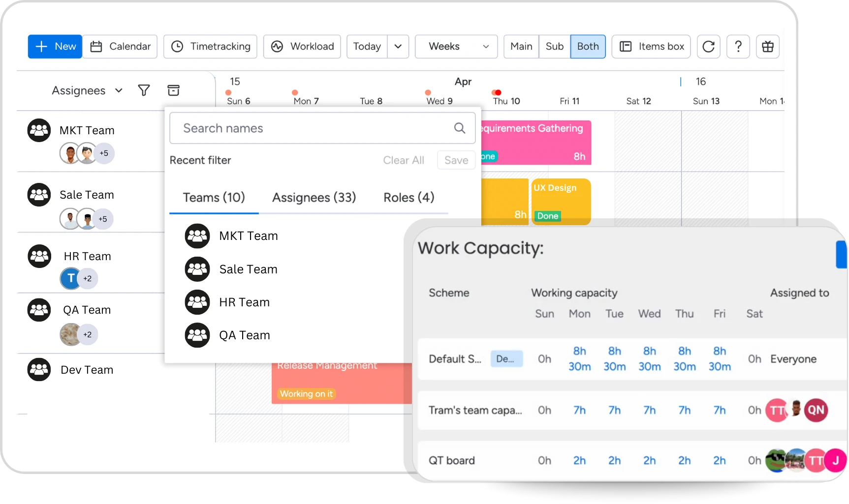Expand the dropdown beside Today

pyautogui.click(x=398, y=46)
